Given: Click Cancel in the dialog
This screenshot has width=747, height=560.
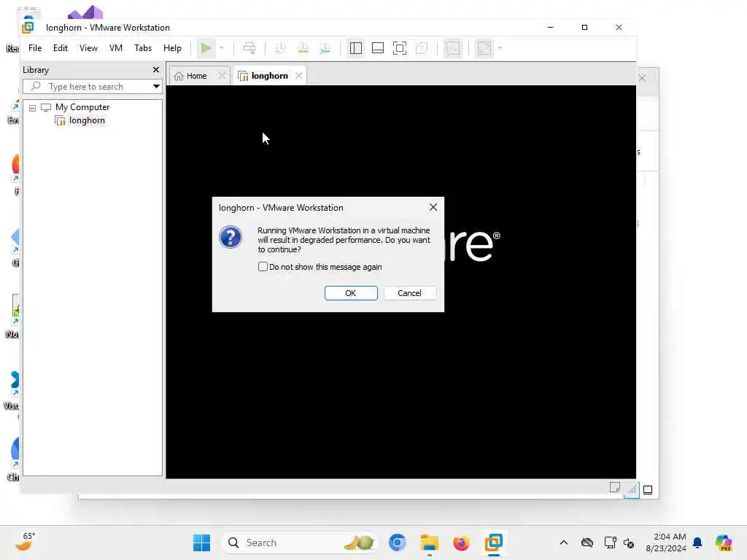Looking at the screenshot, I should (x=409, y=293).
